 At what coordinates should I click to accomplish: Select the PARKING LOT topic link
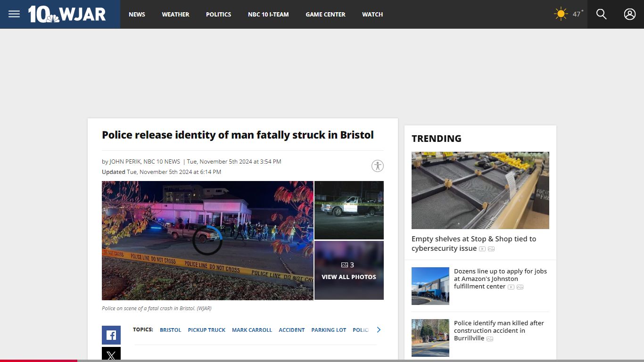329,330
